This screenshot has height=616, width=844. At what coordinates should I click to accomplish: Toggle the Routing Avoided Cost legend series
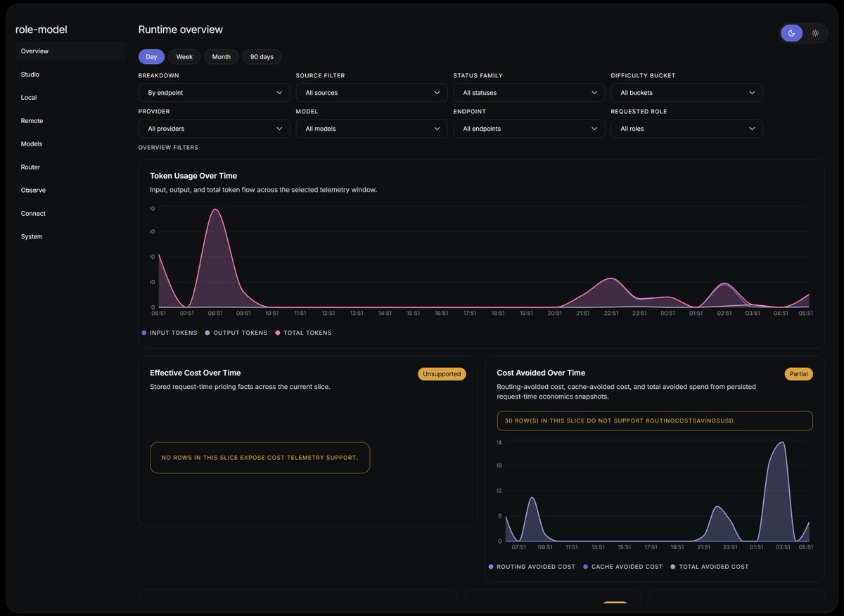point(532,567)
